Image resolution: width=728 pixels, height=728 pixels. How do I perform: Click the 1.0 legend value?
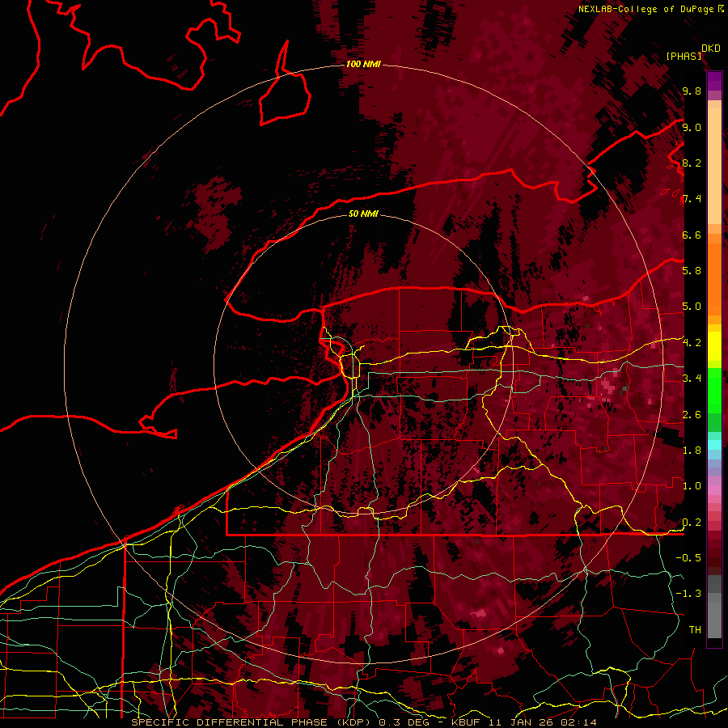pyautogui.click(x=692, y=486)
